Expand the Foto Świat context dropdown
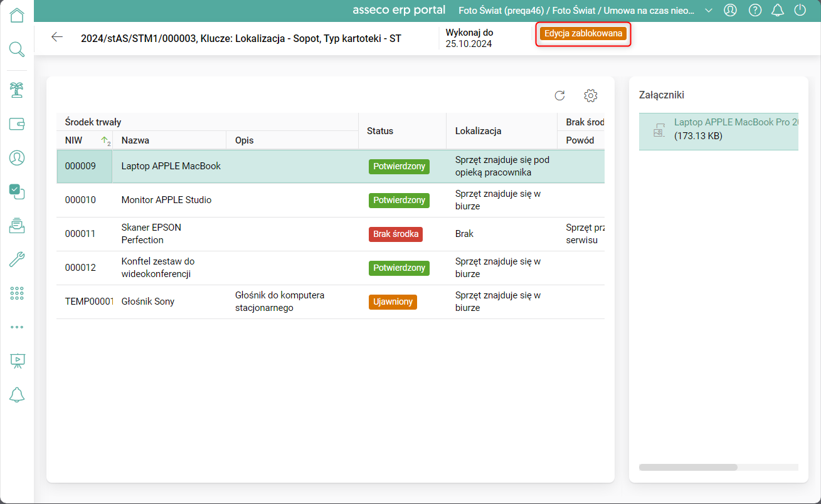This screenshot has width=821, height=504. coord(709,10)
